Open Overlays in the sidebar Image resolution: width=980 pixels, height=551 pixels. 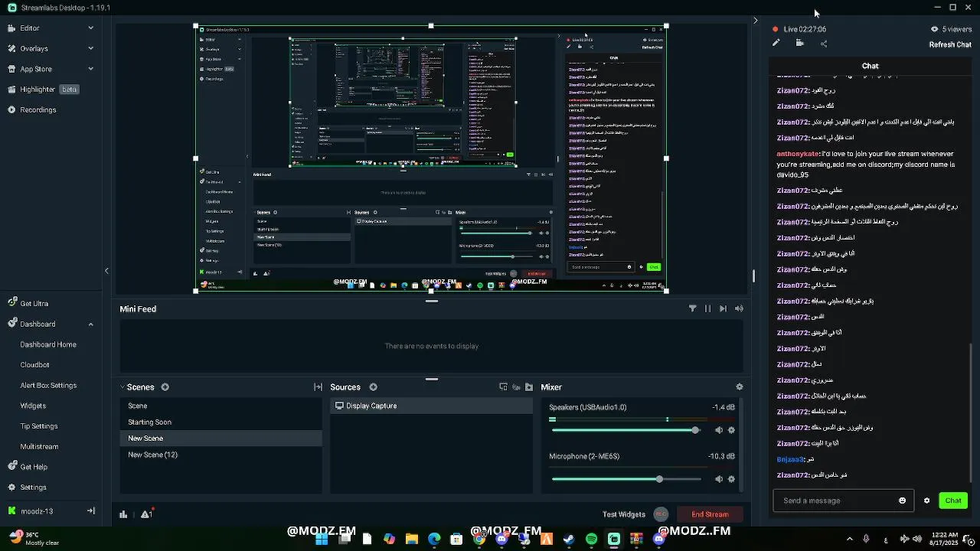click(34, 48)
